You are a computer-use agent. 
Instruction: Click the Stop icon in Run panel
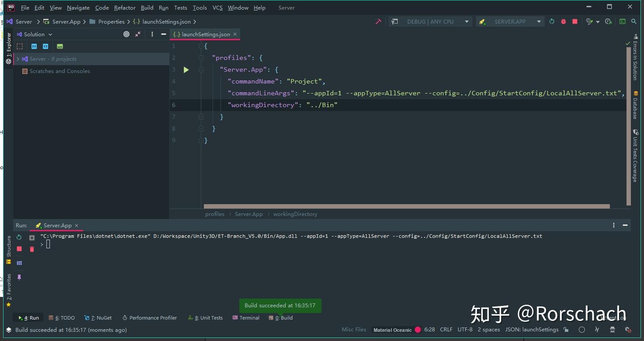pyautogui.click(x=19, y=249)
